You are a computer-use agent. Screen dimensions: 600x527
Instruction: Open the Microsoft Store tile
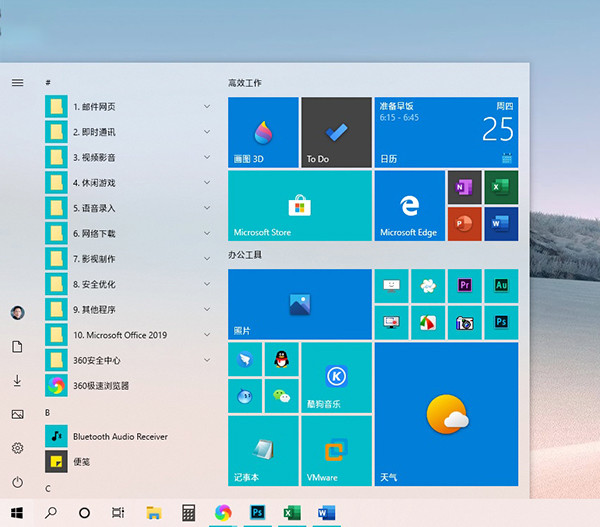click(299, 205)
